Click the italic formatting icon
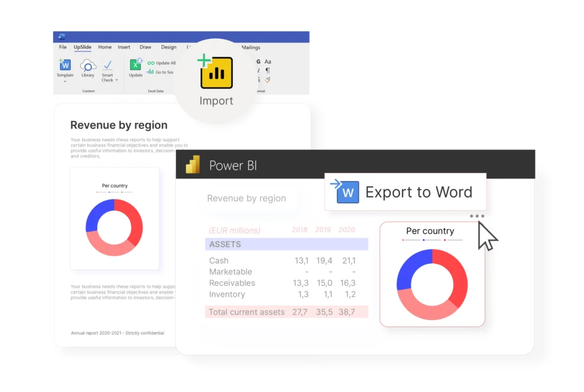This screenshot has width=584, height=392. [x=259, y=71]
